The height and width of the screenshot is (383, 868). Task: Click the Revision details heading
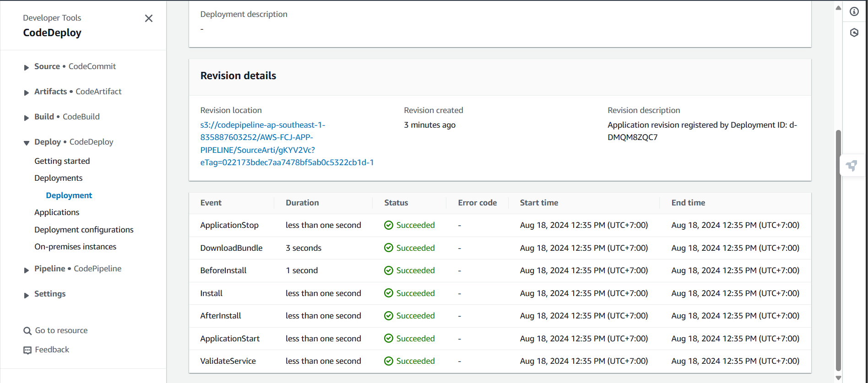tap(238, 76)
